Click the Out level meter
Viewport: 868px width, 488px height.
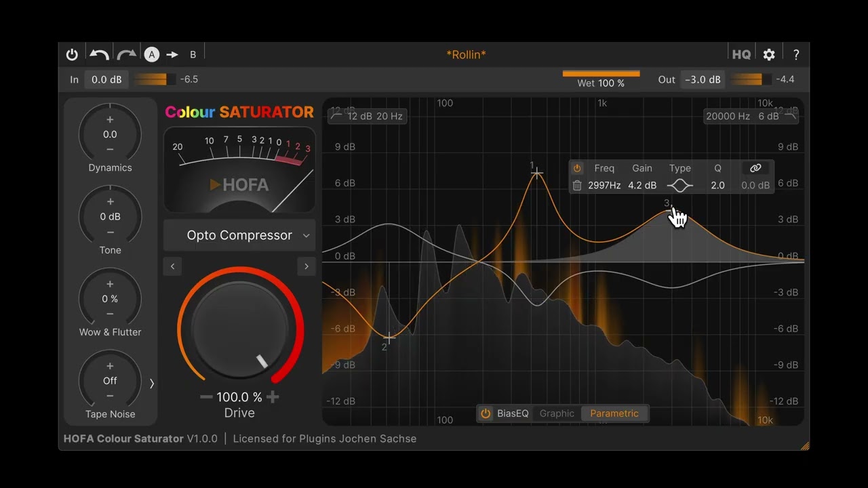tap(751, 79)
